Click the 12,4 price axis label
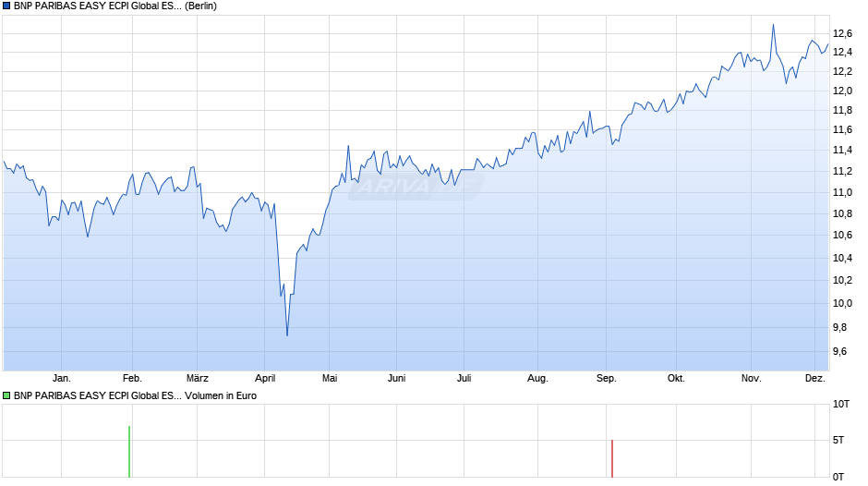This screenshot has width=868, height=486. (842, 52)
